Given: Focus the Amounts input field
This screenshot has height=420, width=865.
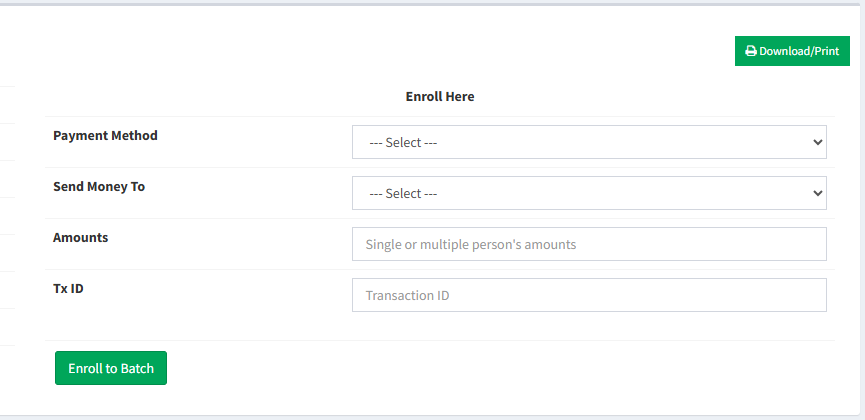Looking at the screenshot, I should click(588, 244).
